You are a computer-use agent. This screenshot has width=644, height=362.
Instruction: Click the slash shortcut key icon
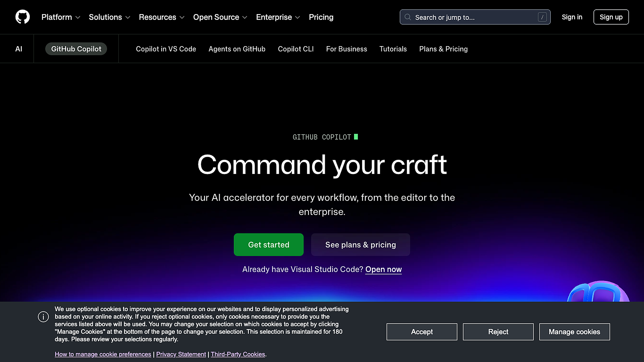tap(542, 17)
